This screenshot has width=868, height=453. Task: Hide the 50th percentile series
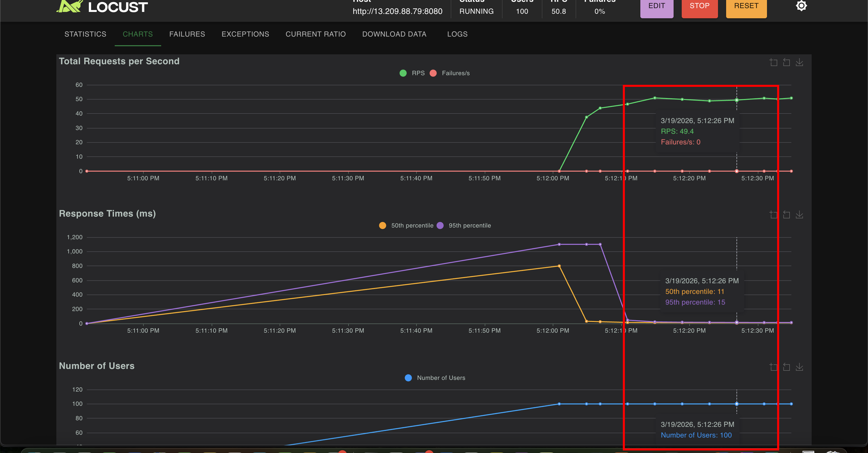(406, 225)
